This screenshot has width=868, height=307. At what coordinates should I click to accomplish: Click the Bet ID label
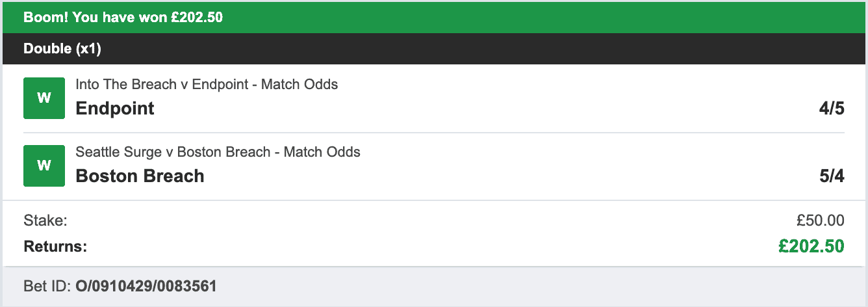point(47,286)
